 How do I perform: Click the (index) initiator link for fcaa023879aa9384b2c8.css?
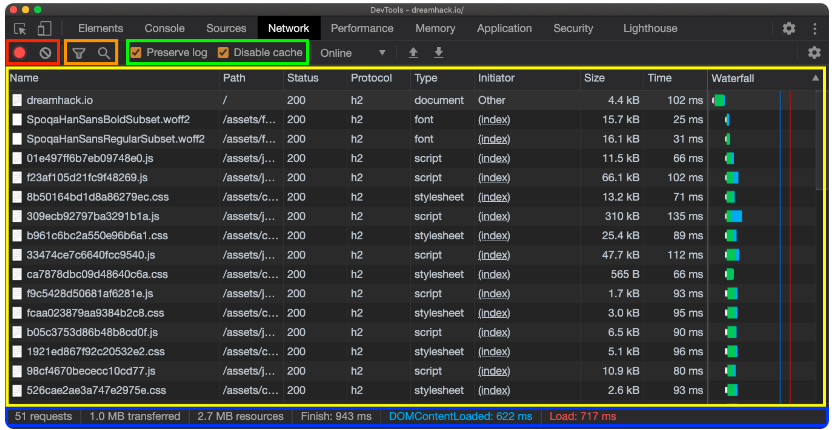(x=494, y=313)
